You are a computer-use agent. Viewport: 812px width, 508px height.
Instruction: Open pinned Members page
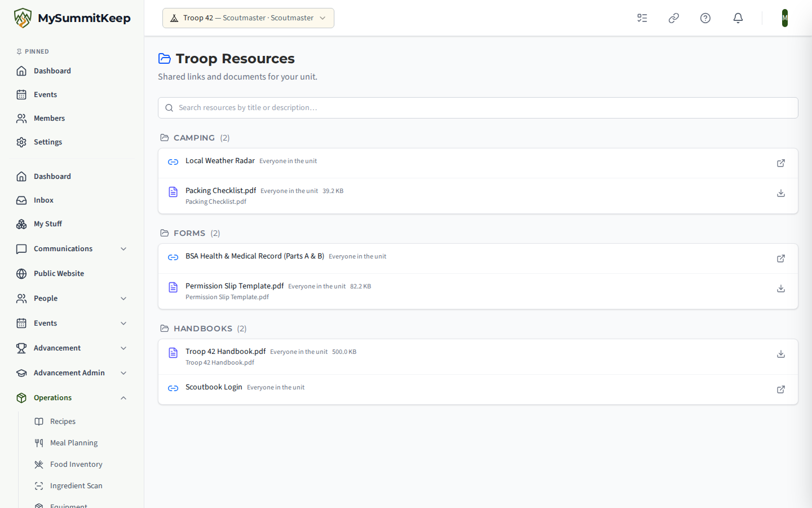point(72,119)
